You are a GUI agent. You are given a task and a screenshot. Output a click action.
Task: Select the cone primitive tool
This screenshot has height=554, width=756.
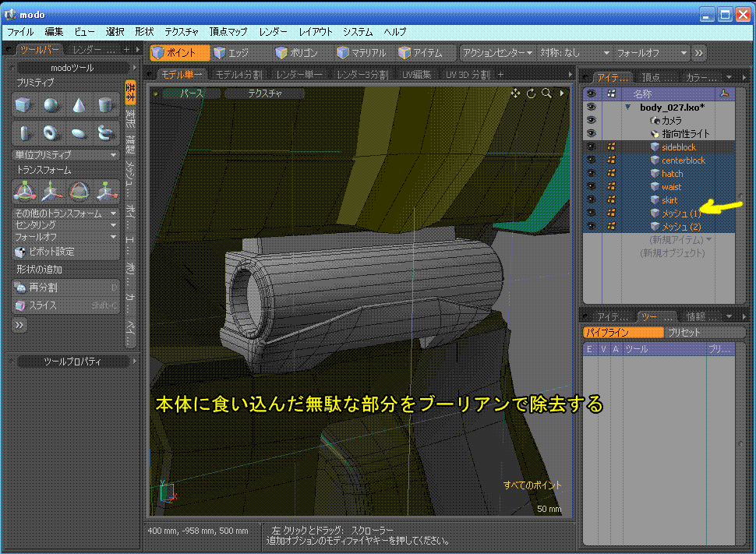78,105
